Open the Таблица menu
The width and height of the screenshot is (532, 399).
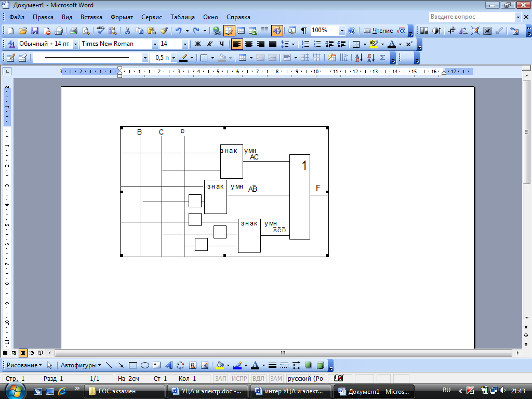click(182, 17)
